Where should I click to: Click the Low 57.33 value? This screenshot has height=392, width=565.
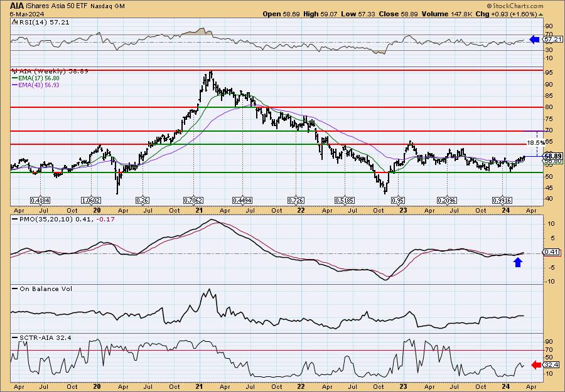[358, 14]
